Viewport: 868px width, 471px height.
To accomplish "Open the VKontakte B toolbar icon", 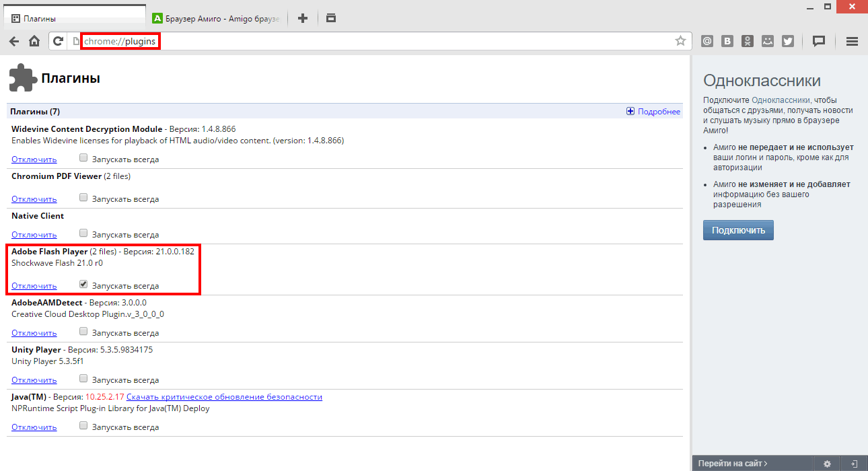I will pyautogui.click(x=727, y=41).
